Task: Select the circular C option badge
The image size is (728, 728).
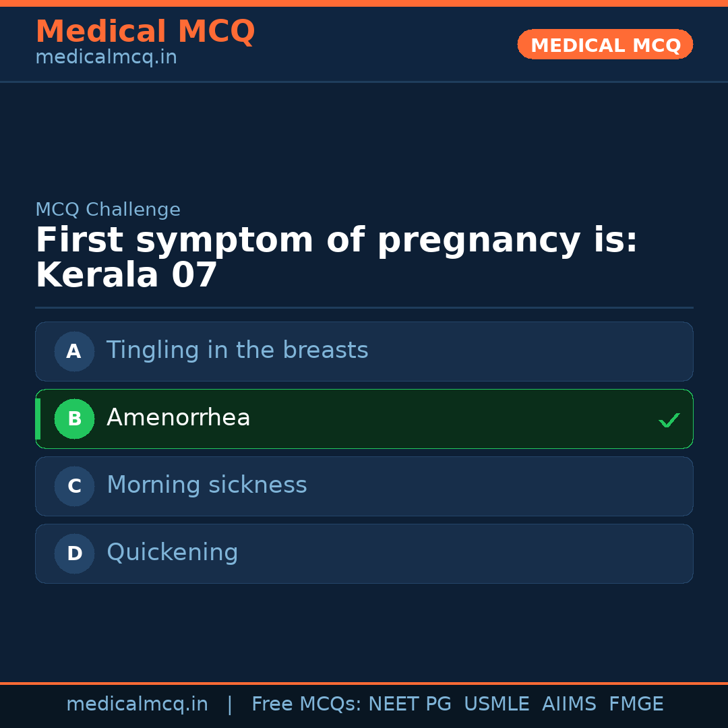Action: pos(74,486)
